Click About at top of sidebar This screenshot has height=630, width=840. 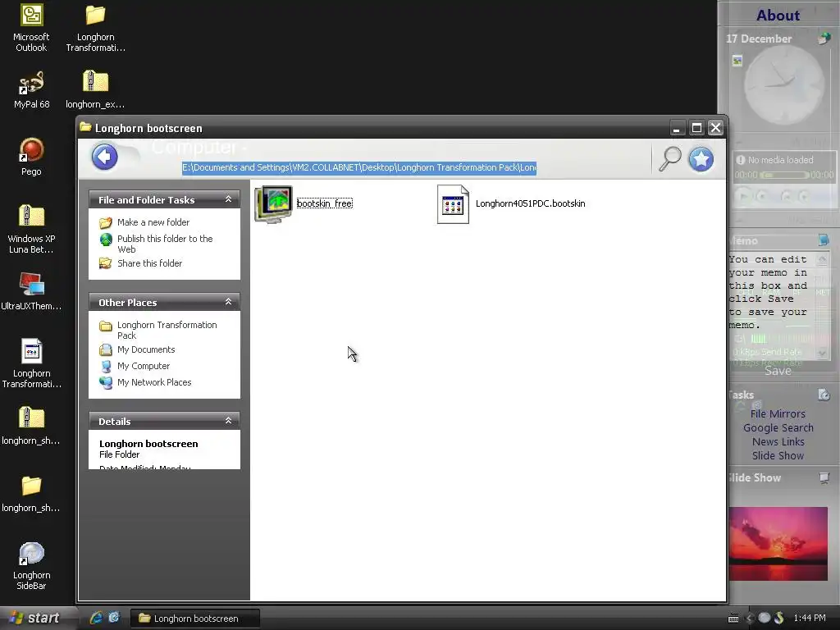[x=778, y=15]
